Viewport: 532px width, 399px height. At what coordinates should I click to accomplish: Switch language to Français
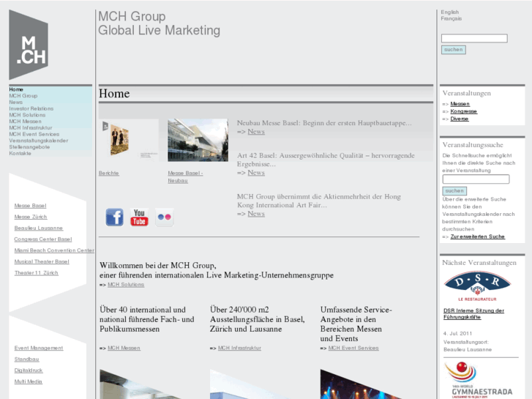point(452,19)
